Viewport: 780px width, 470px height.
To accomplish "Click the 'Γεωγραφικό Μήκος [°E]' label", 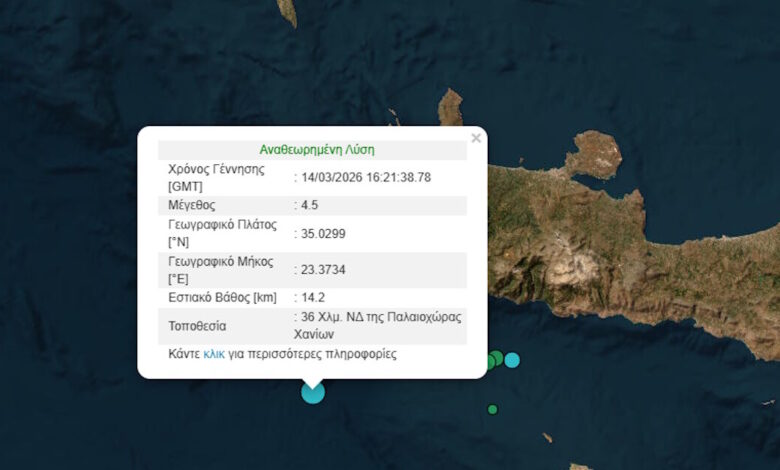I will [x=220, y=270].
